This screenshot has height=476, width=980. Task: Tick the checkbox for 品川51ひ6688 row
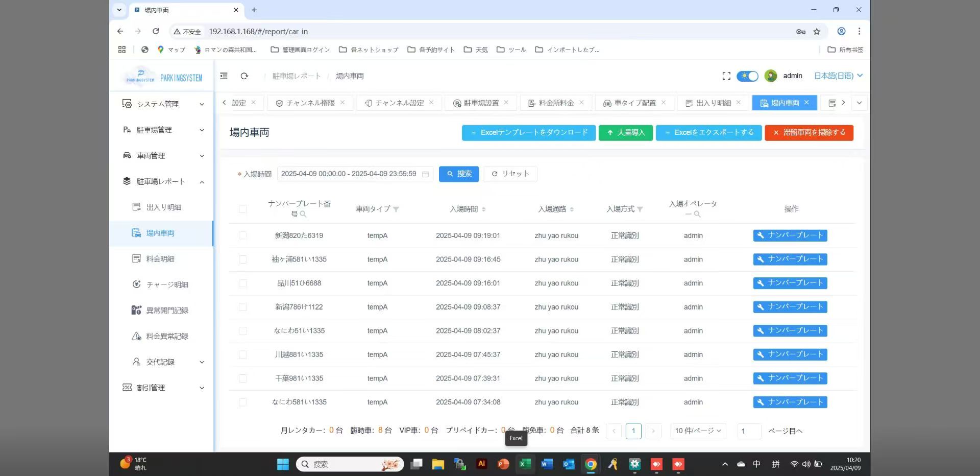[243, 283]
